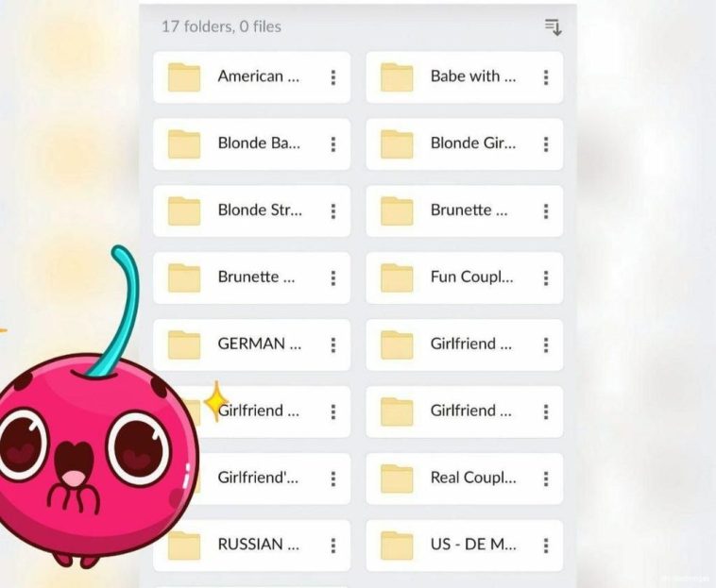Open more options for Blonde Ba... folder

click(333, 144)
